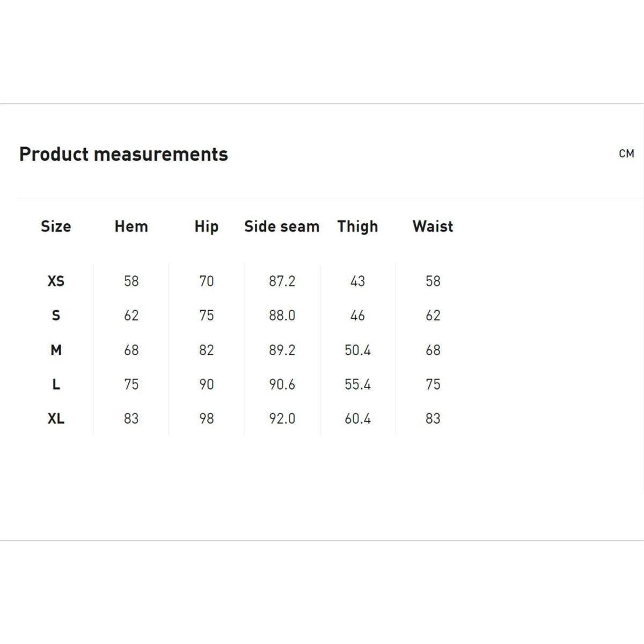The height and width of the screenshot is (644, 644).
Task: Click the 43 thigh value for XS
Action: click(357, 281)
